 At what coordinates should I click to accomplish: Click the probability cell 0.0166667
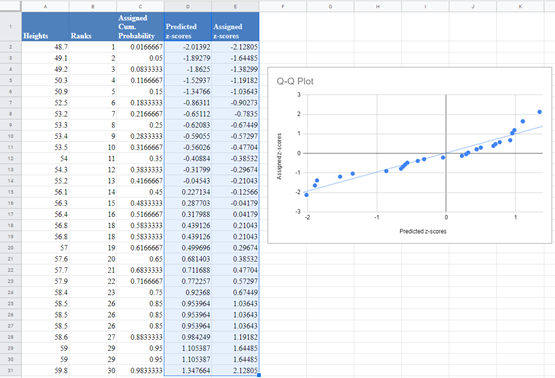[x=141, y=47]
